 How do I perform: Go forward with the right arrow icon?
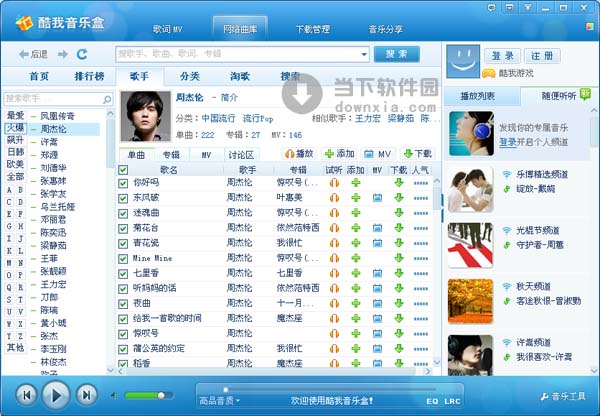click(x=63, y=54)
